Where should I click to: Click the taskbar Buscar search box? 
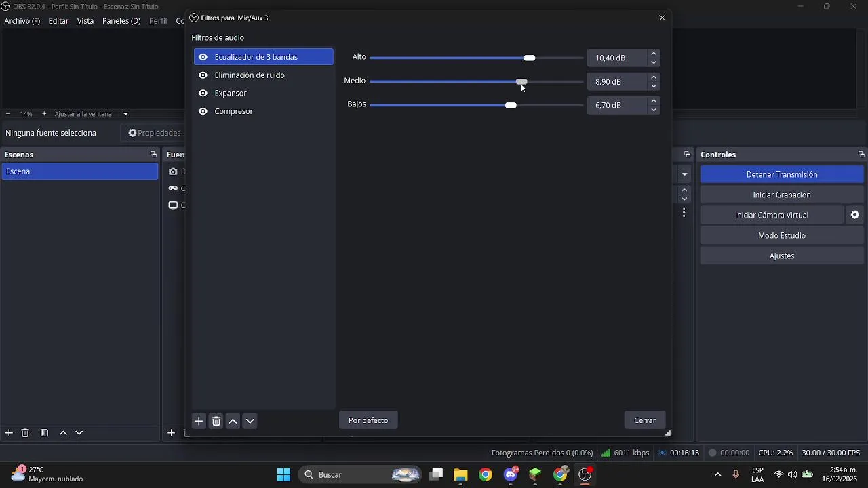coord(361,474)
